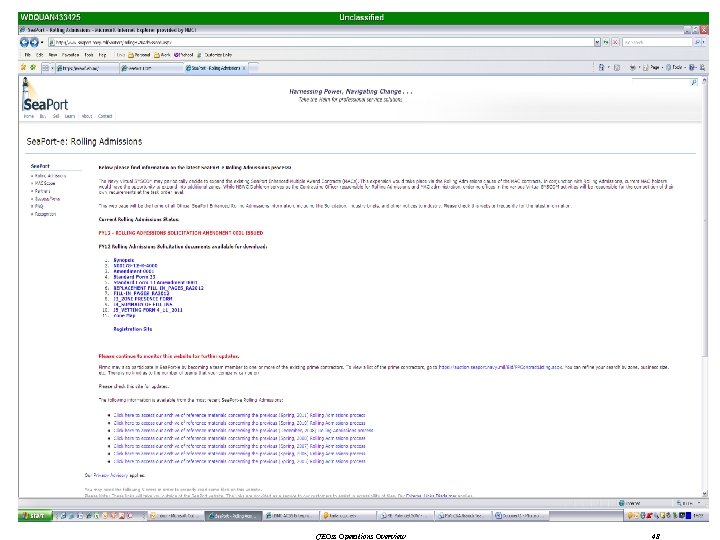Click the Add to Favorites star icon
The height and width of the screenshot is (540, 720).
tap(33, 68)
